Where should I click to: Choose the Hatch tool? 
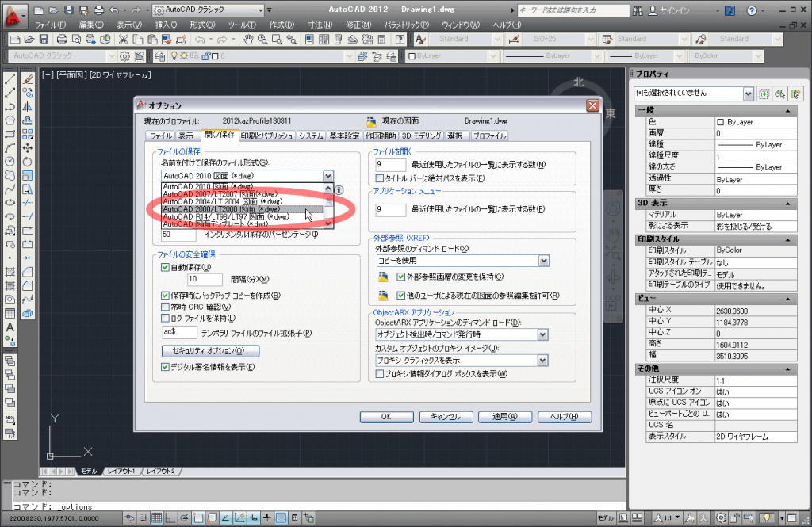point(10,272)
